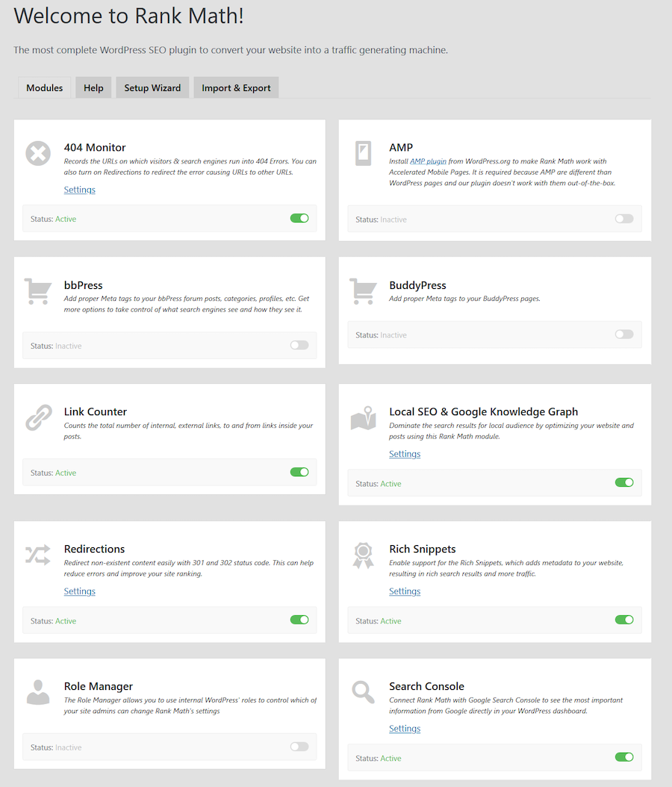Click the AMP module title

tap(401, 148)
